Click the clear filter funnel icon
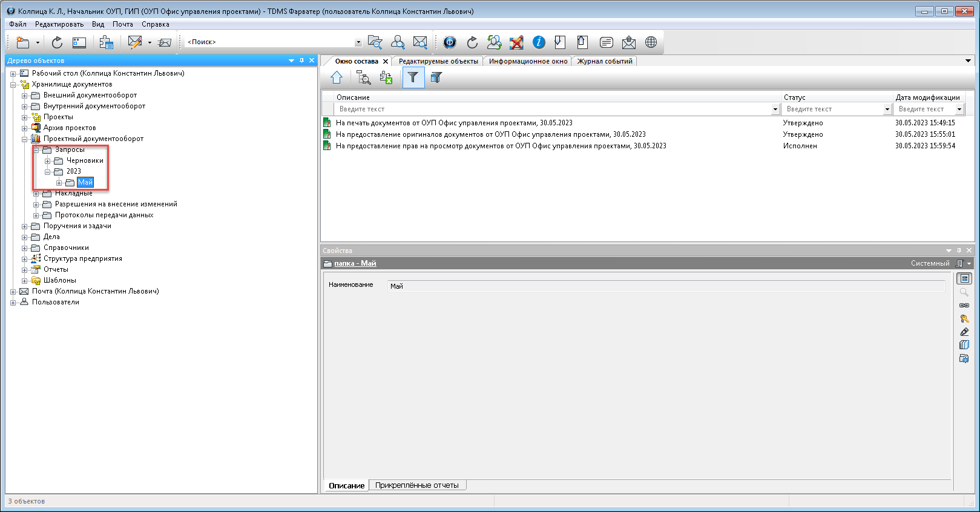980x512 pixels. (x=436, y=77)
